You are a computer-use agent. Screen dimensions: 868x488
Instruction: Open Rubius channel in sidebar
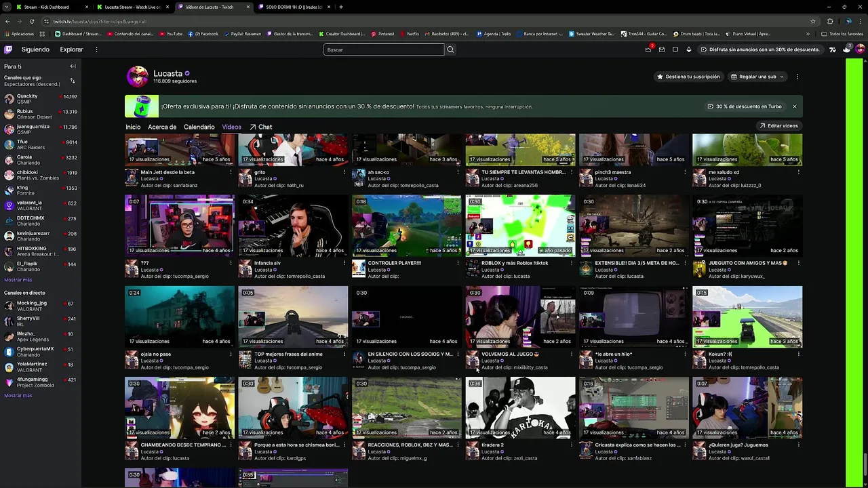(41, 114)
